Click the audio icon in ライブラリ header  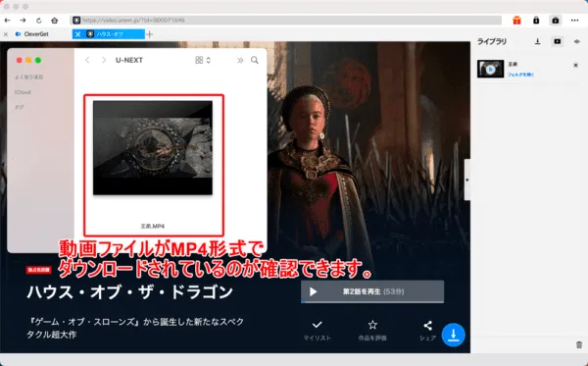577,41
